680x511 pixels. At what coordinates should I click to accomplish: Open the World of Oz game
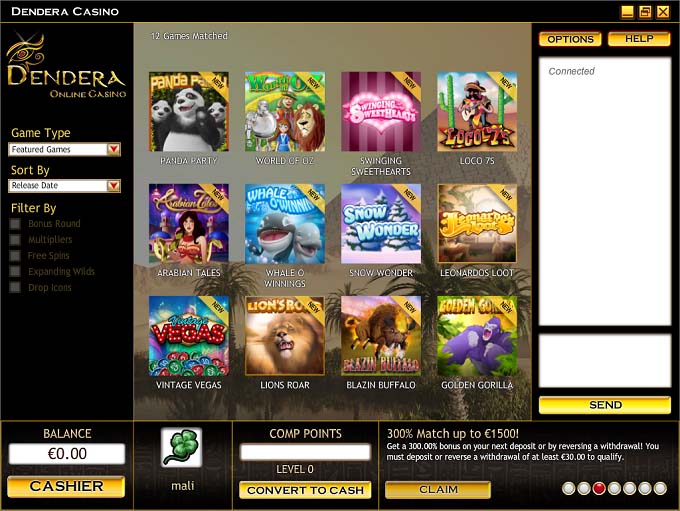pos(285,111)
